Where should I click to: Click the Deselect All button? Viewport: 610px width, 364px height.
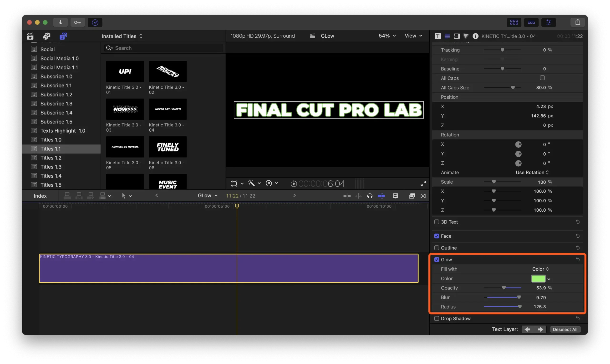[565, 329]
